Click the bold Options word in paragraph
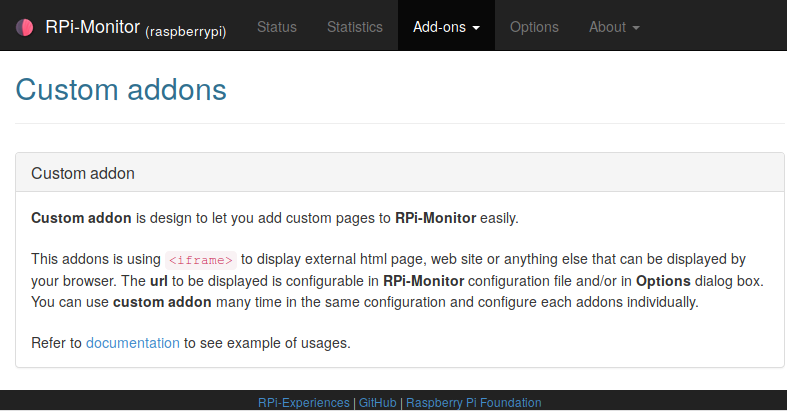The width and height of the screenshot is (787, 411). (663, 281)
